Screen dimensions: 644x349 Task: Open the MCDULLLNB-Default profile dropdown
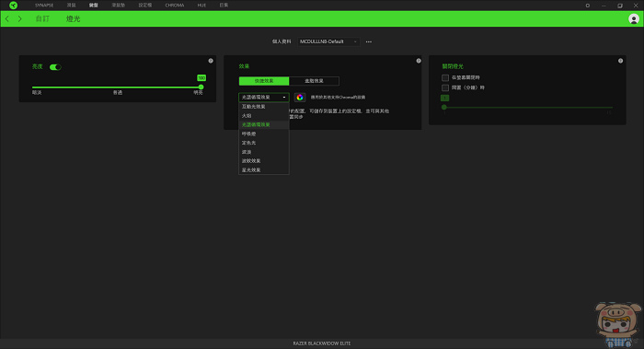click(x=328, y=41)
